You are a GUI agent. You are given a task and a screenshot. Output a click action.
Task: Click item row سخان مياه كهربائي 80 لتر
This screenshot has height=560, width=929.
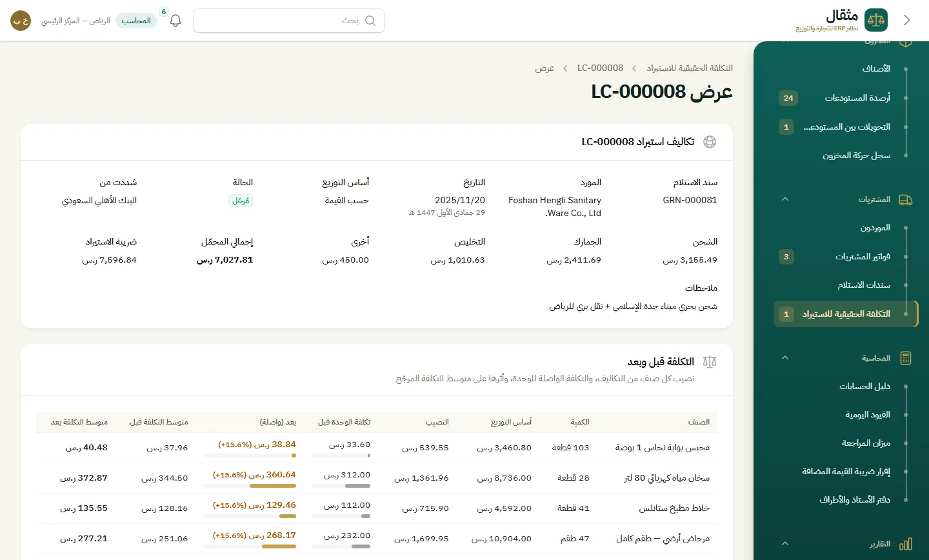(x=377, y=478)
